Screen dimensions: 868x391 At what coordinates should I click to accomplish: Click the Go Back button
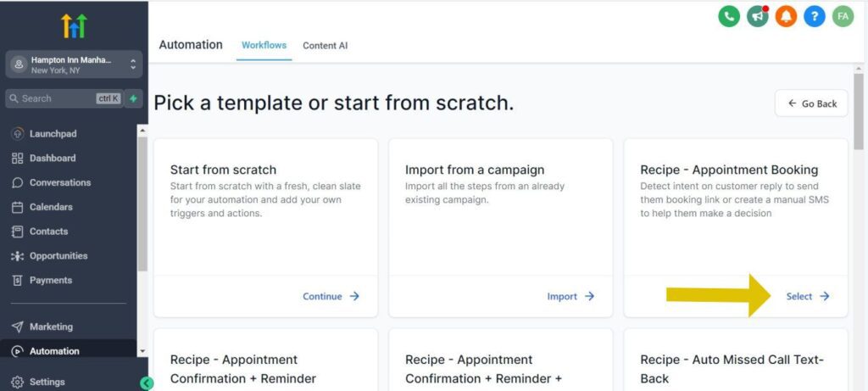pyautogui.click(x=811, y=103)
